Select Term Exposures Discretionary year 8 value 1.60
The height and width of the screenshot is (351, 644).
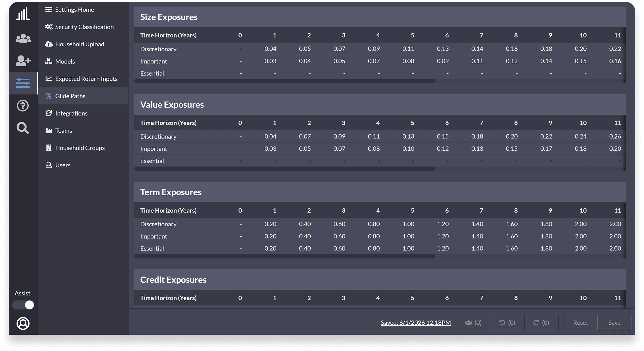click(x=512, y=224)
